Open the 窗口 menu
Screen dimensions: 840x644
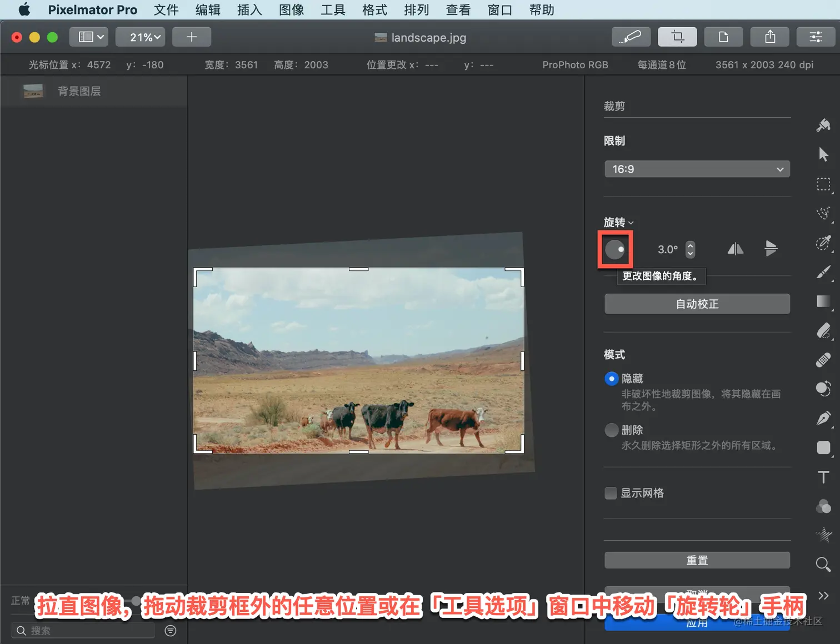click(x=499, y=10)
